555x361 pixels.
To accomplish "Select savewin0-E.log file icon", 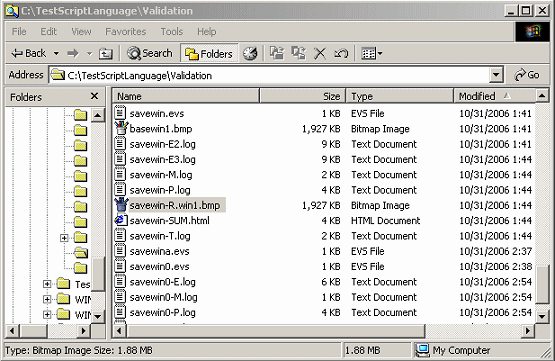I will [120, 282].
